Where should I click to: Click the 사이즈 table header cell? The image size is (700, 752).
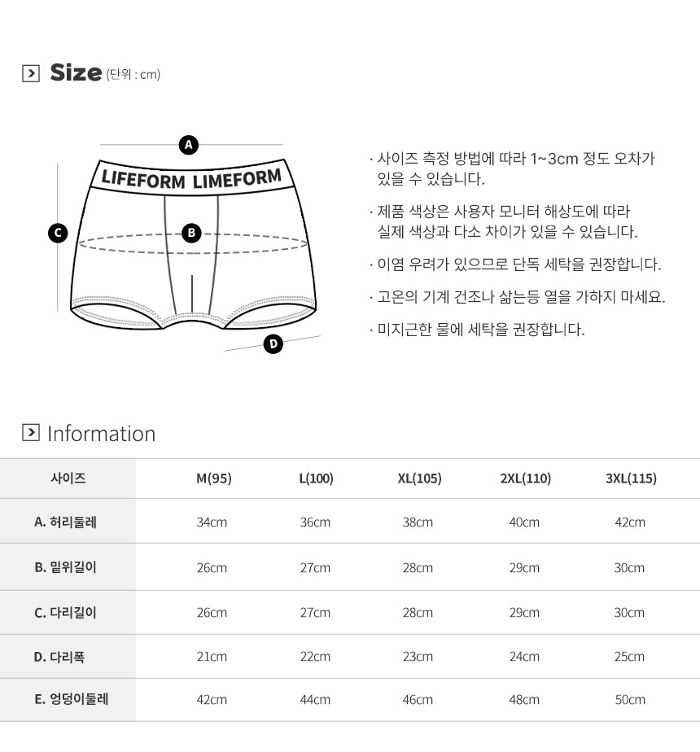(x=68, y=479)
